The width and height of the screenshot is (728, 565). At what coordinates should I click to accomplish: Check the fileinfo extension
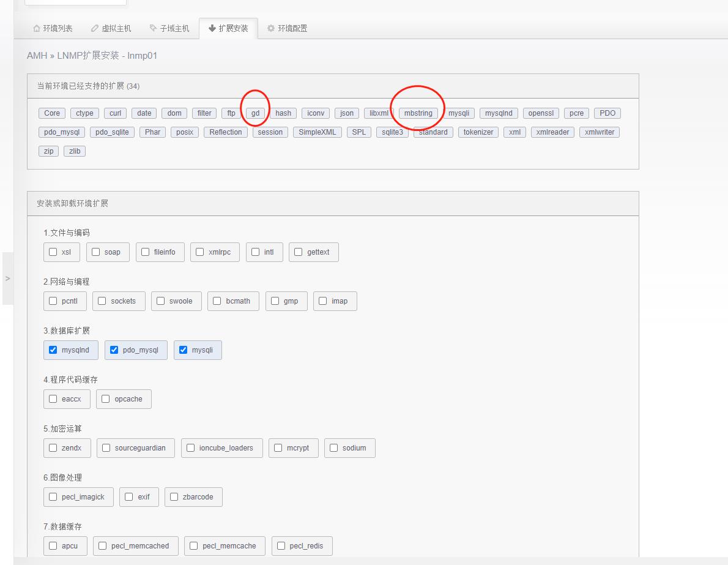click(146, 252)
